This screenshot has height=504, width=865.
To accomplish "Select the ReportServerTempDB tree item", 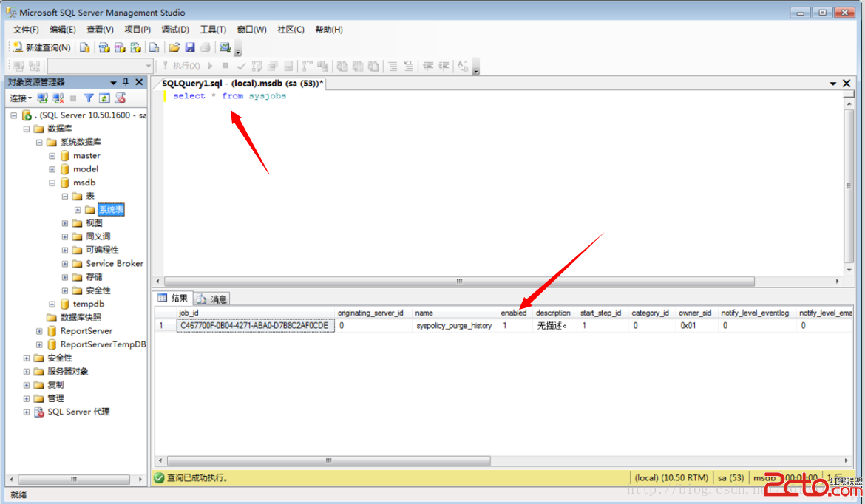I will 103,344.
